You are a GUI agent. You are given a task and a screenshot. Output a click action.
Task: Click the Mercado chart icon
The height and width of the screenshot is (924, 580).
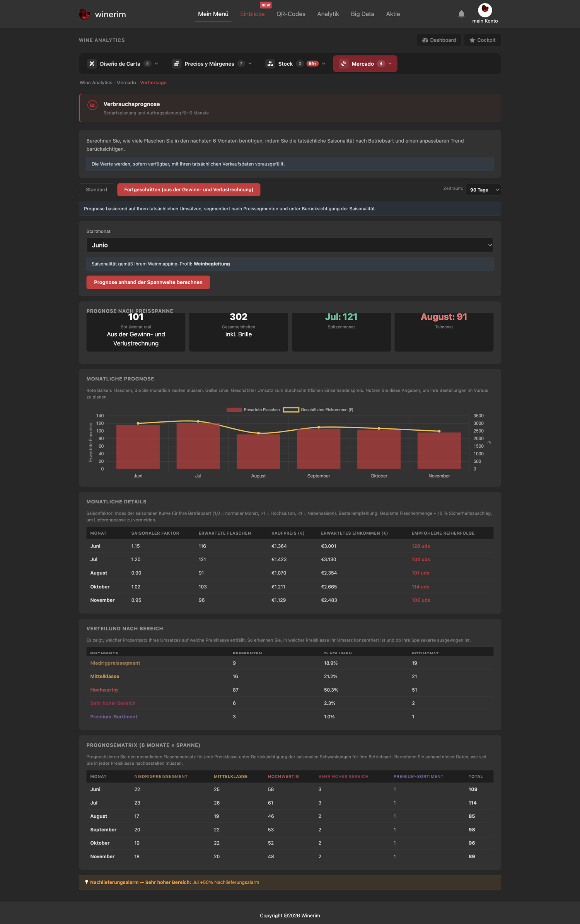pyautogui.click(x=344, y=64)
